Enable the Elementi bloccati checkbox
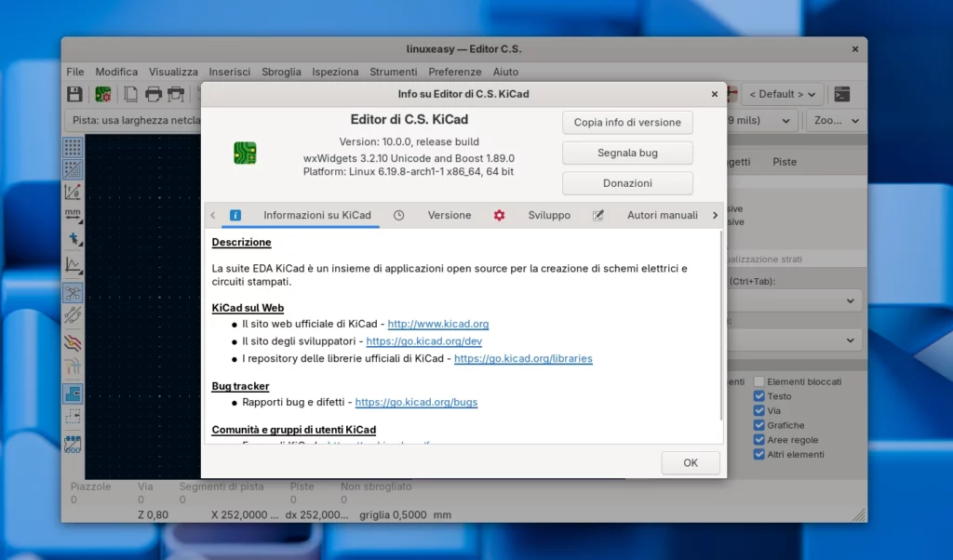The height and width of the screenshot is (560, 953). (759, 381)
